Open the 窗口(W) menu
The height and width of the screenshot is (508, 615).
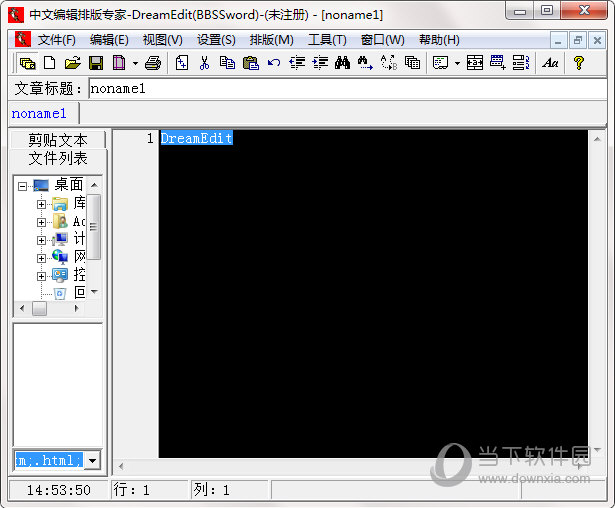click(x=382, y=40)
